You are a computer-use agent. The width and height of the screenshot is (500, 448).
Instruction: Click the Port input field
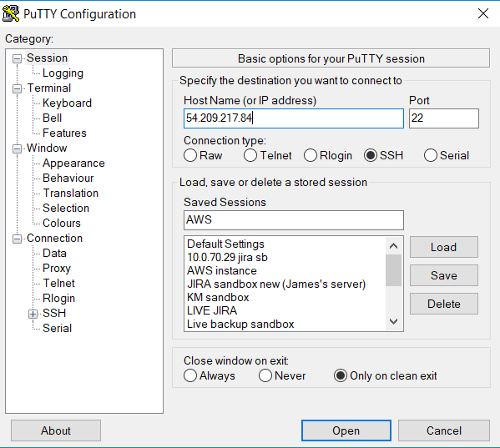(444, 118)
